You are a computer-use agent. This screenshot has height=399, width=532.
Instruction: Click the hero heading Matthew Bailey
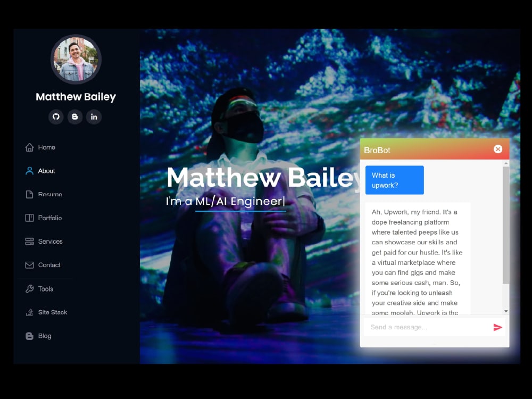[x=264, y=178]
